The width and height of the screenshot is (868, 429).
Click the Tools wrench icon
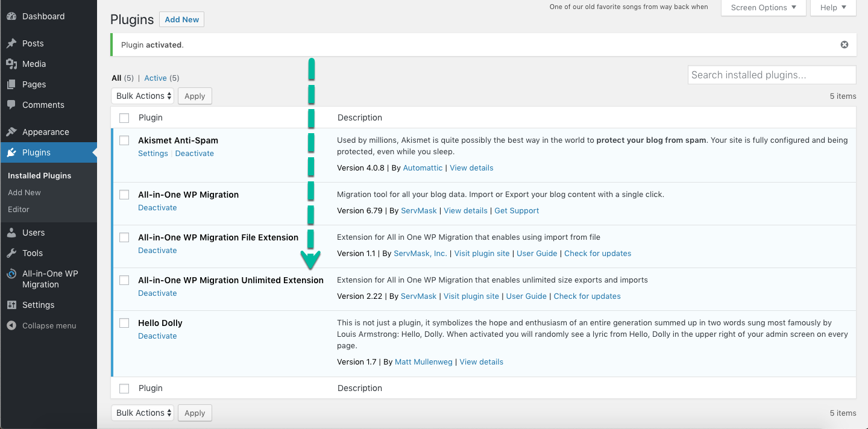(11, 253)
